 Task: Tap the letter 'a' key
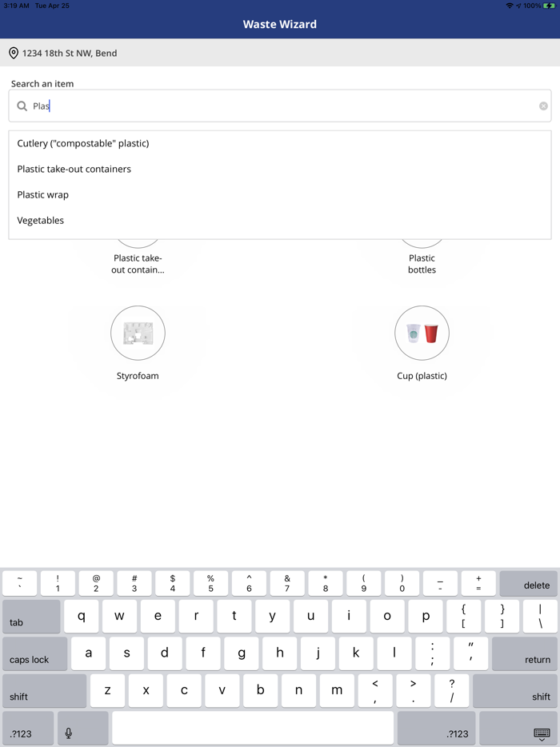click(x=88, y=653)
